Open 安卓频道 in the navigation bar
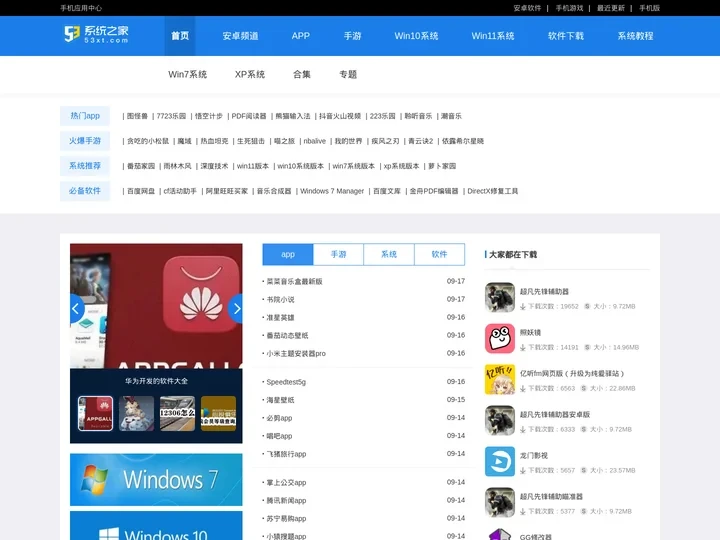Screen dimensions: 720x540 [x=240, y=36]
